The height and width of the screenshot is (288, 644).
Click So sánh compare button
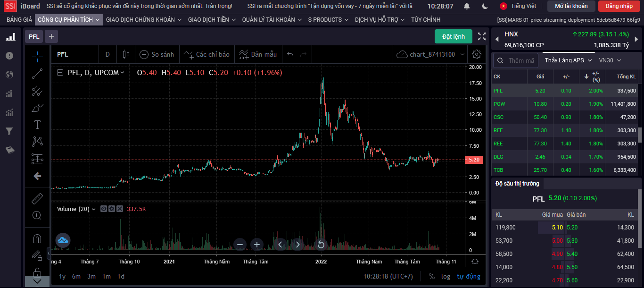(x=157, y=54)
